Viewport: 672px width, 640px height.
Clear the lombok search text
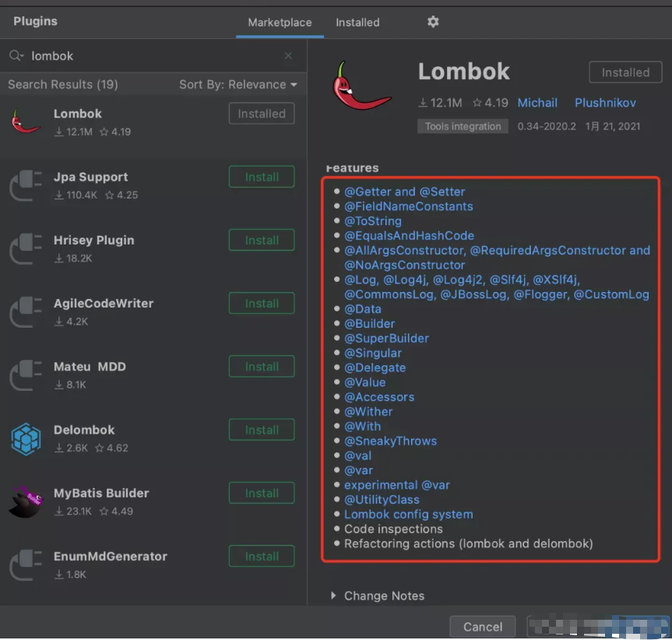(288, 56)
